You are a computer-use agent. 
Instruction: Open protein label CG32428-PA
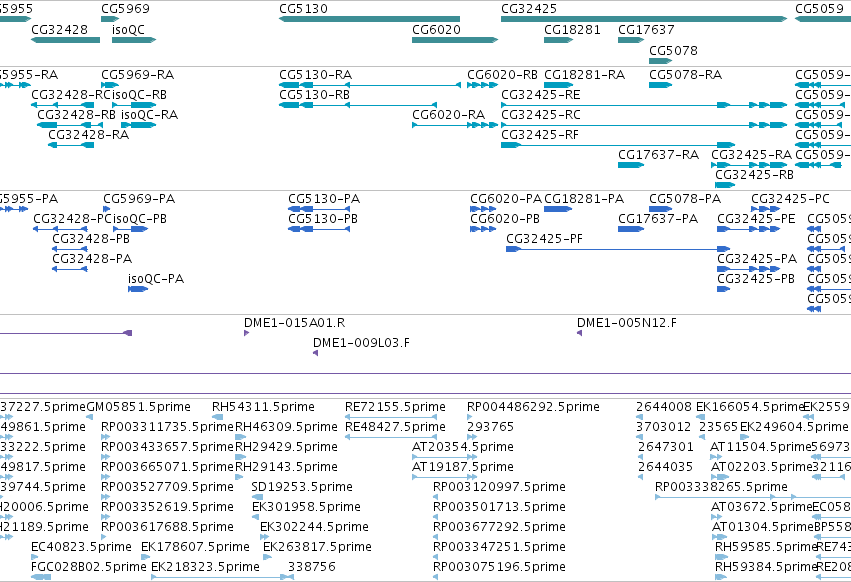pyautogui.click(x=92, y=259)
